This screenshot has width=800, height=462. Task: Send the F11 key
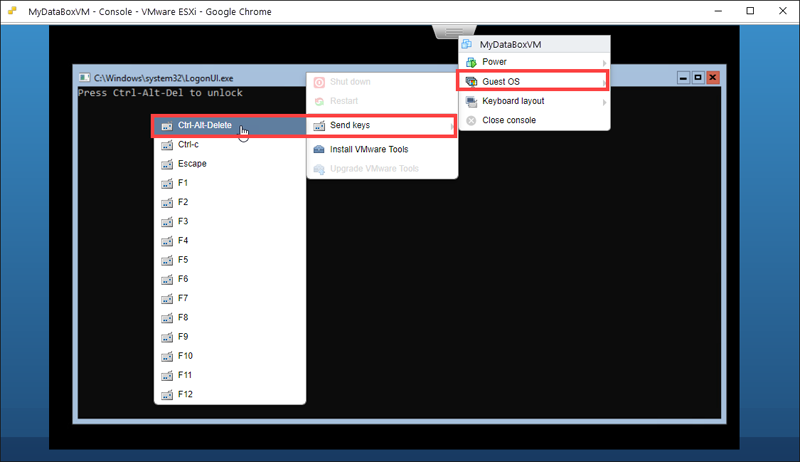tap(230, 375)
